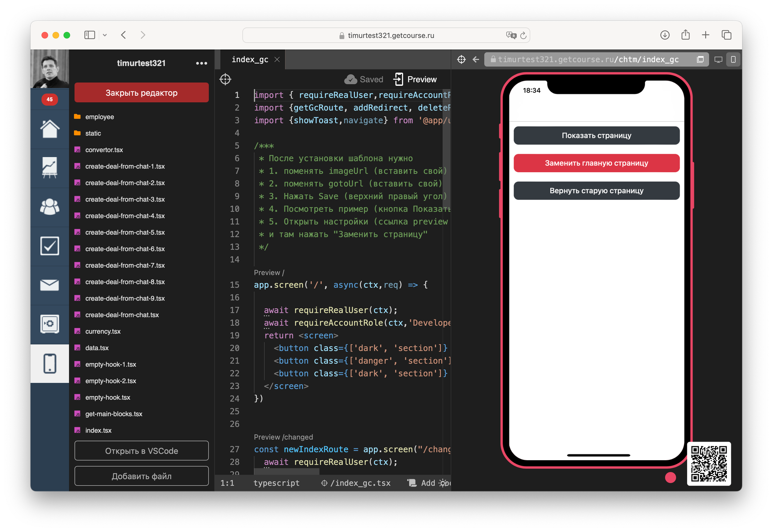Click 'Открыть в VSCode' button
The width and height of the screenshot is (773, 532).
[141, 451]
